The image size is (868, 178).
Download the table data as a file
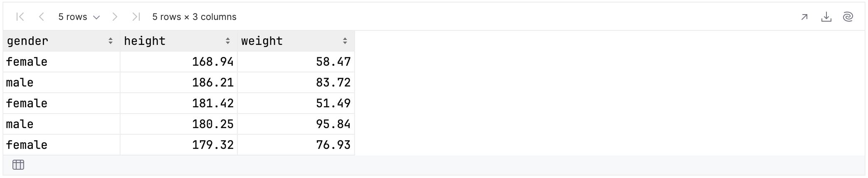[826, 17]
